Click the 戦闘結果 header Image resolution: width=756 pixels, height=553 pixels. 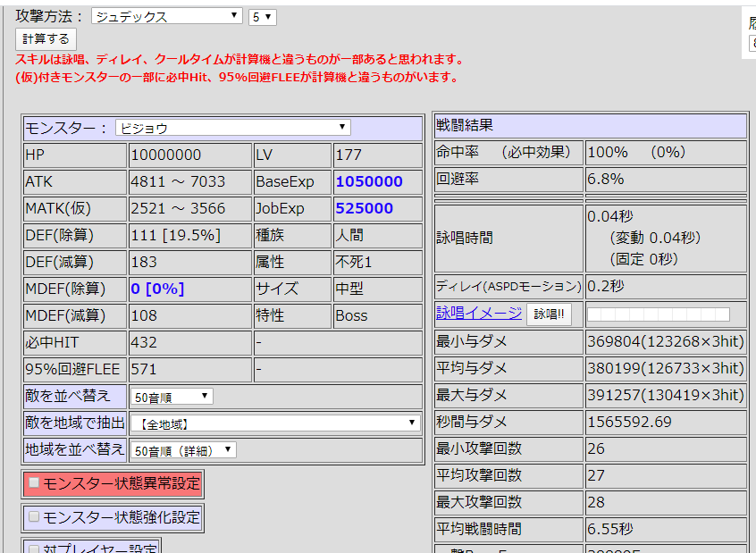pos(591,126)
